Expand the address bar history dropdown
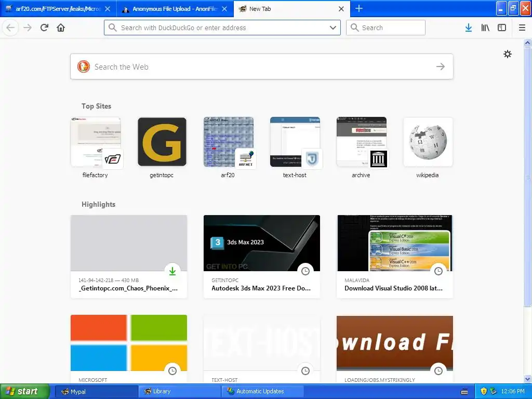Image resolution: width=532 pixels, height=399 pixels. pyautogui.click(x=333, y=28)
